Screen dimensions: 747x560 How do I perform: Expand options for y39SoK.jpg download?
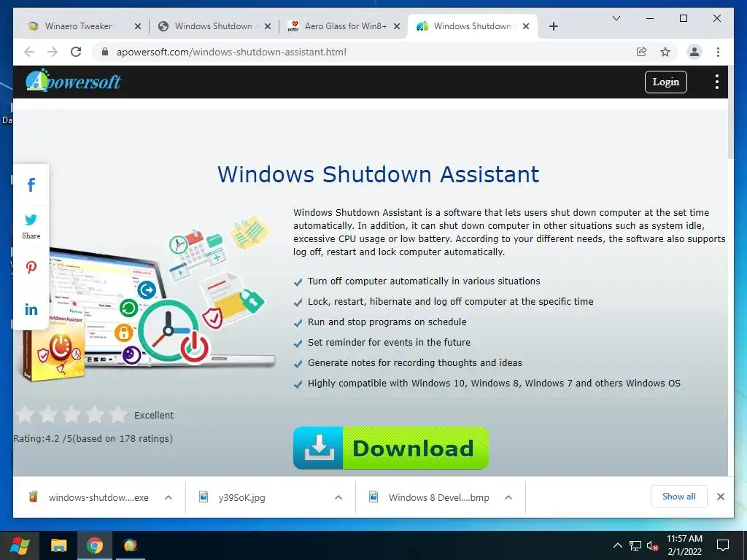(338, 497)
